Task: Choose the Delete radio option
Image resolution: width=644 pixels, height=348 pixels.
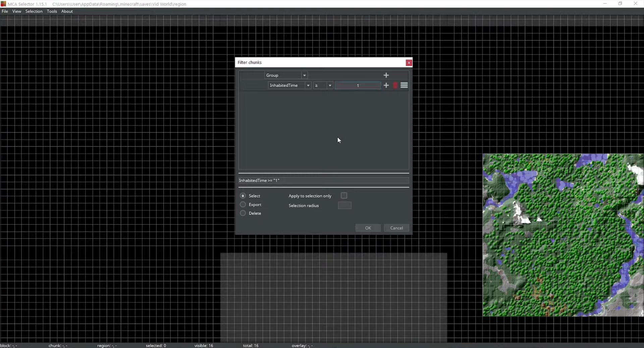Action: 243,213
